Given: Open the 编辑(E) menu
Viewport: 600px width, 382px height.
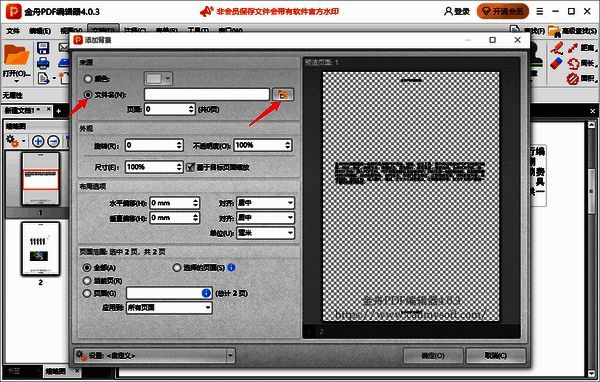Looking at the screenshot, I should pos(40,31).
